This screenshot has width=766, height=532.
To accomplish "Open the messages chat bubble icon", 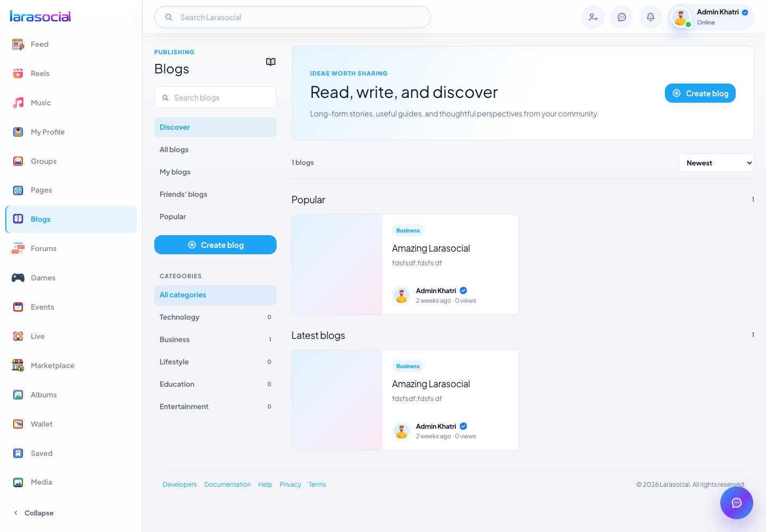I will [x=622, y=17].
